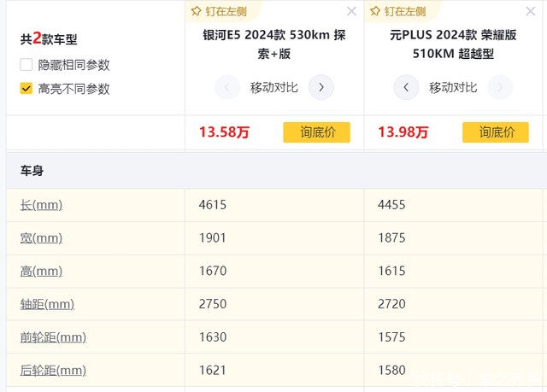Screen dimensions: 547x392
Task: Click 宽(mm) parameter label
Action: [41, 237]
